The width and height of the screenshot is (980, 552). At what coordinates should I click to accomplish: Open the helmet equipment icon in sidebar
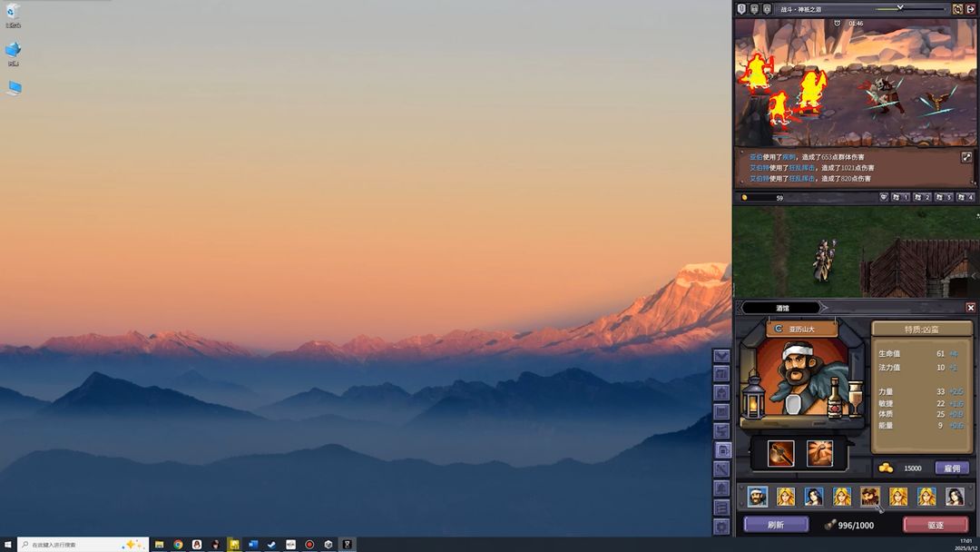pos(721,392)
